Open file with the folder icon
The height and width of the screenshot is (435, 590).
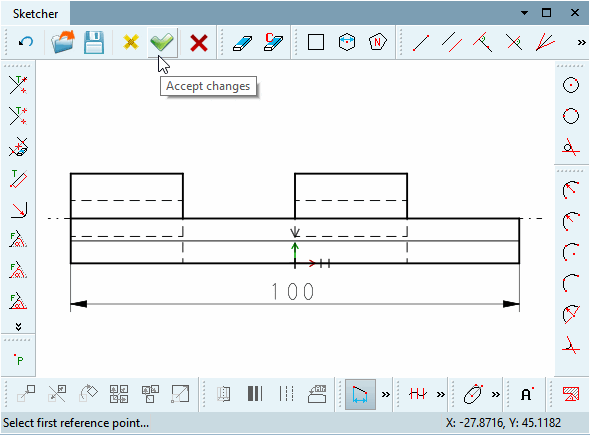[x=63, y=42]
